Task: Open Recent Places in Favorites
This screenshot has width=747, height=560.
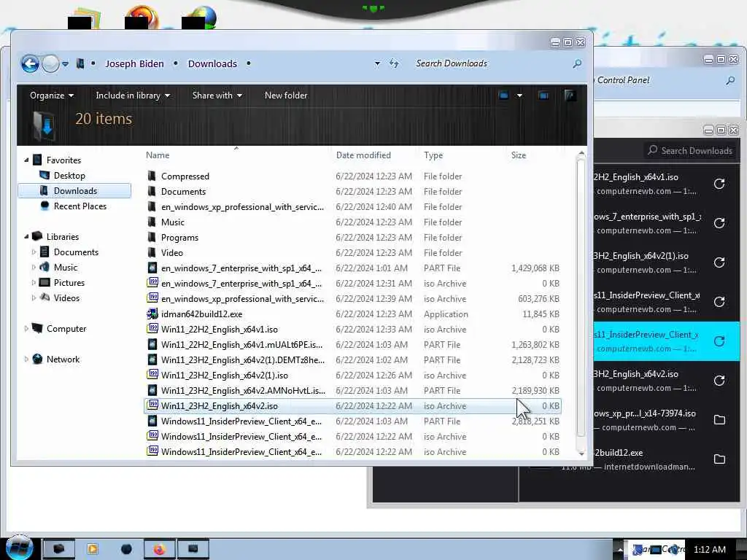Action: [x=80, y=206]
